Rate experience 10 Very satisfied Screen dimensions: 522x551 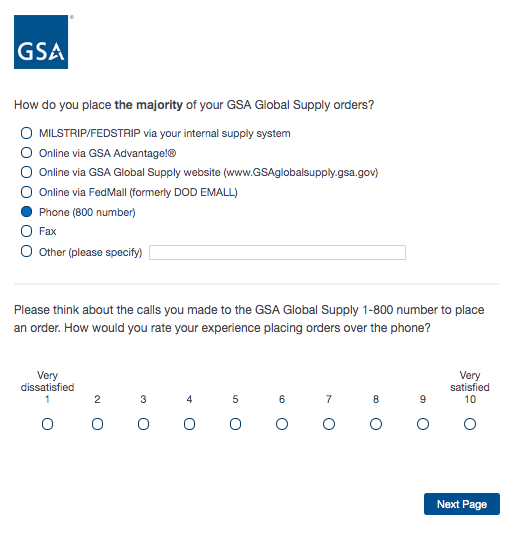tap(470, 424)
